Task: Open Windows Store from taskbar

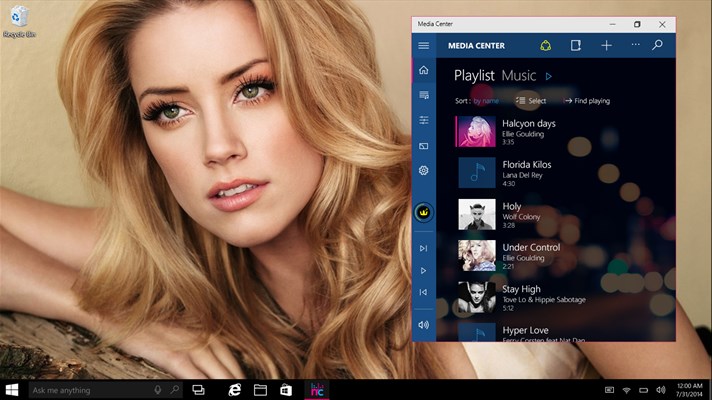Action: [x=286, y=390]
